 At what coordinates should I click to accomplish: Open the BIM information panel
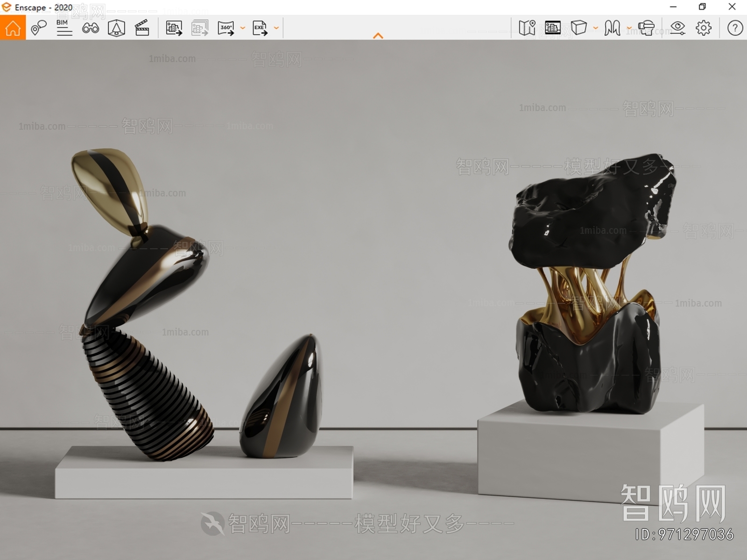(64, 28)
